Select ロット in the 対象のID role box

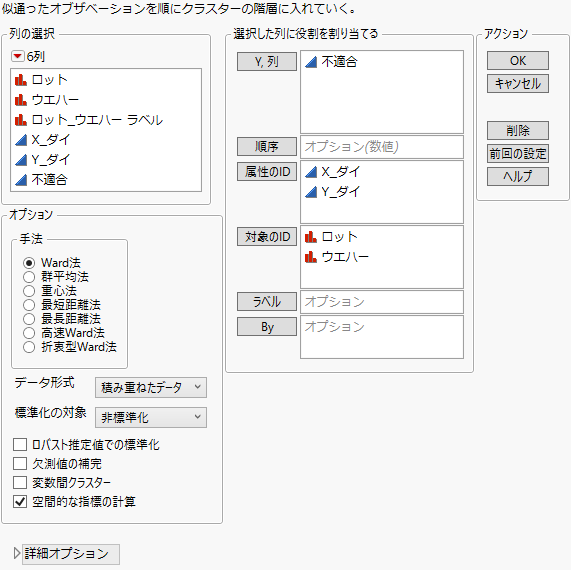click(x=339, y=237)
